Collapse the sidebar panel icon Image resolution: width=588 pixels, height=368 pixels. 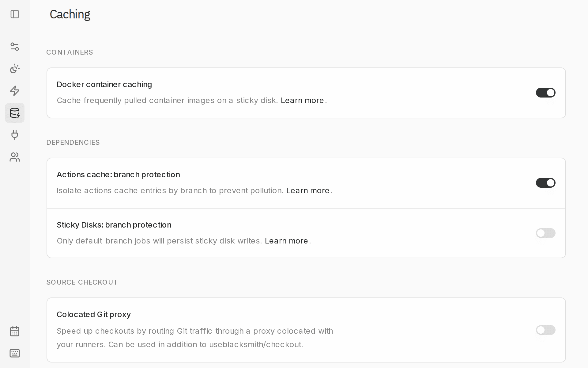[15, 14]
